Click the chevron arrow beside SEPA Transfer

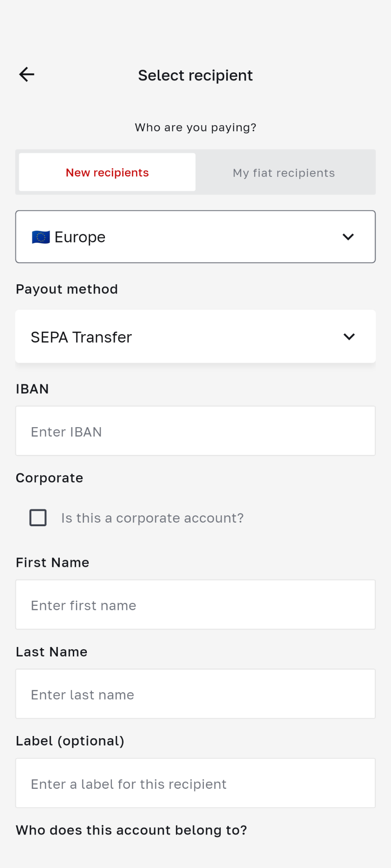349,337
